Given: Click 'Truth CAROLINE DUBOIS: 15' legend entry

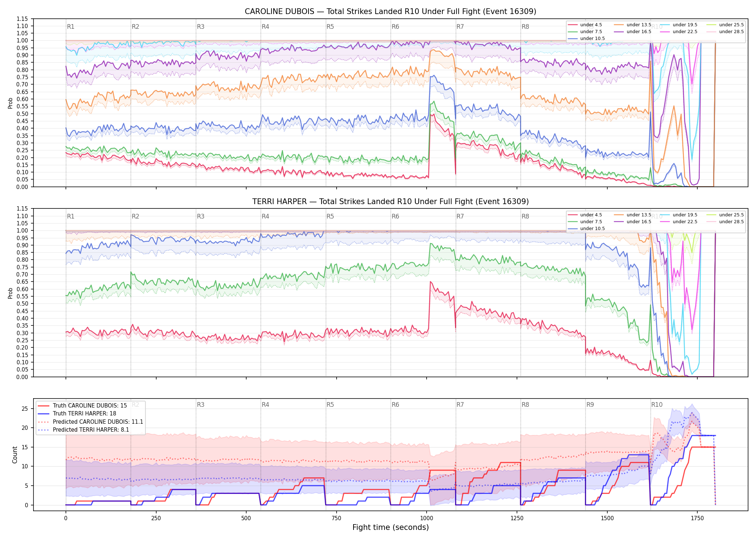Looking at the screenshot, I should pos(82,406).
